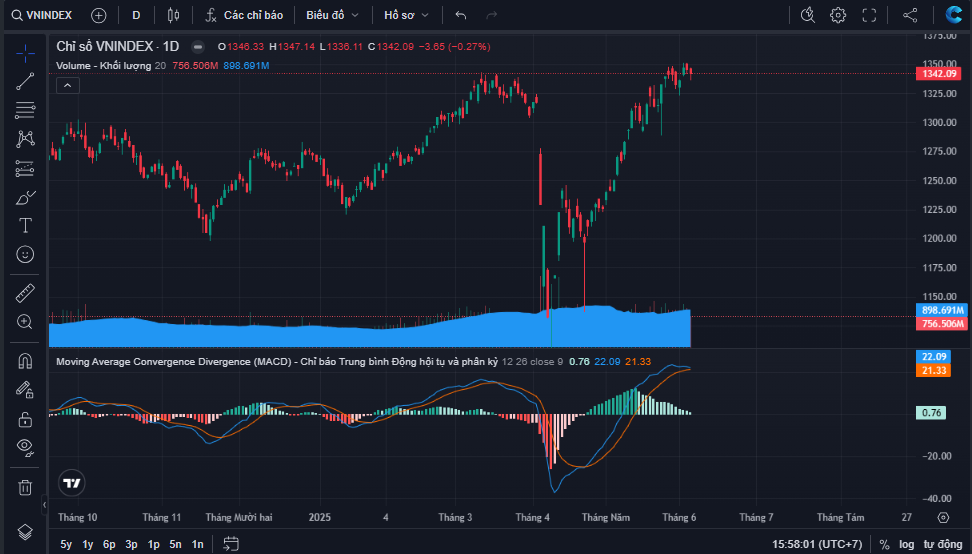Toggle percent scale mode
The height and width of the screenshot is (554, 972).
tap(885, 544)
